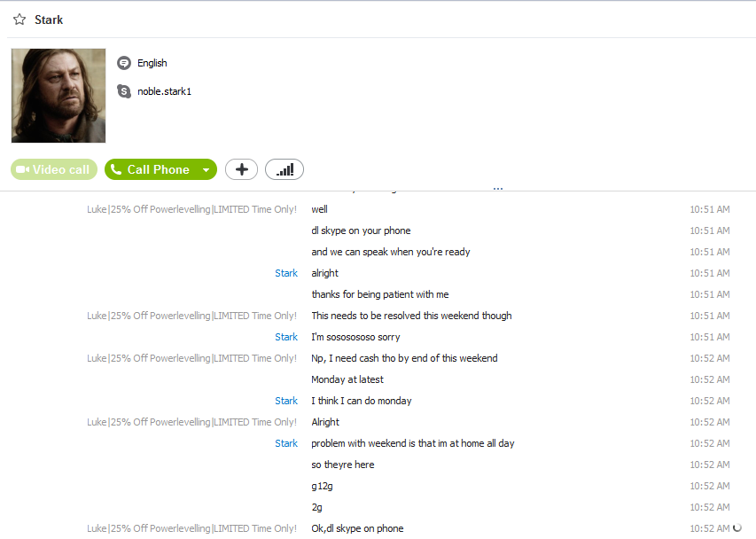756x539 pixels.
Task: Click message 'thanks for being patient with me'
Action: (380, 294)
